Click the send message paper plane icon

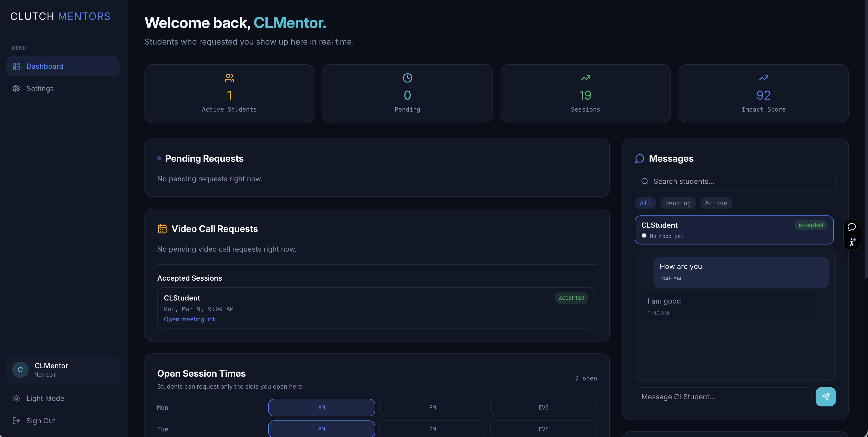tap(825, 397)
